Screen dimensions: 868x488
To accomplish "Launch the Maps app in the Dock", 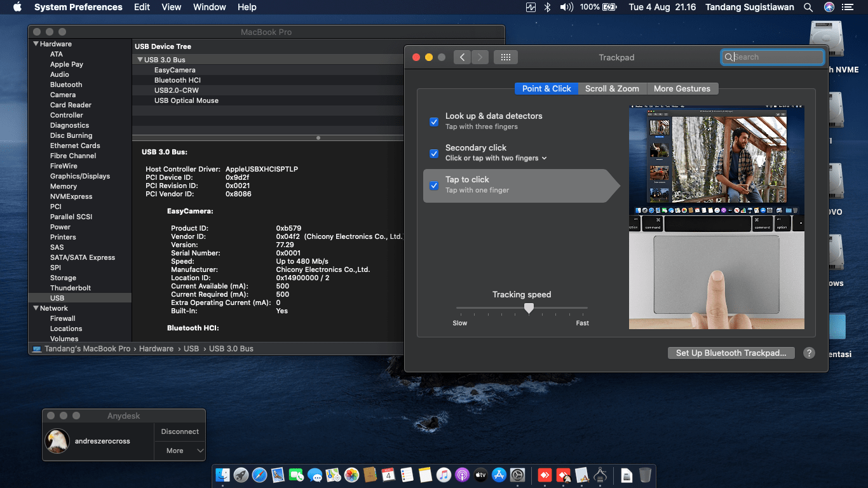I will [x=332, y=475].
